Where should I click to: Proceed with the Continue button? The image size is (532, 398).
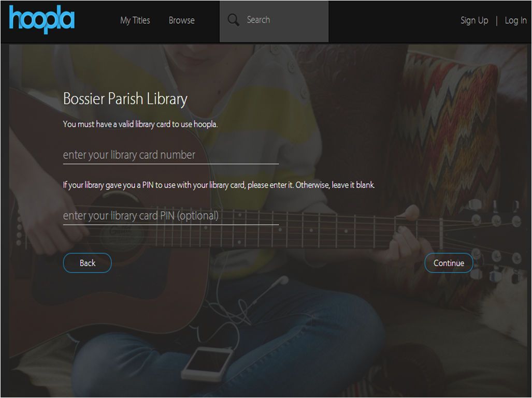(449, 263)
